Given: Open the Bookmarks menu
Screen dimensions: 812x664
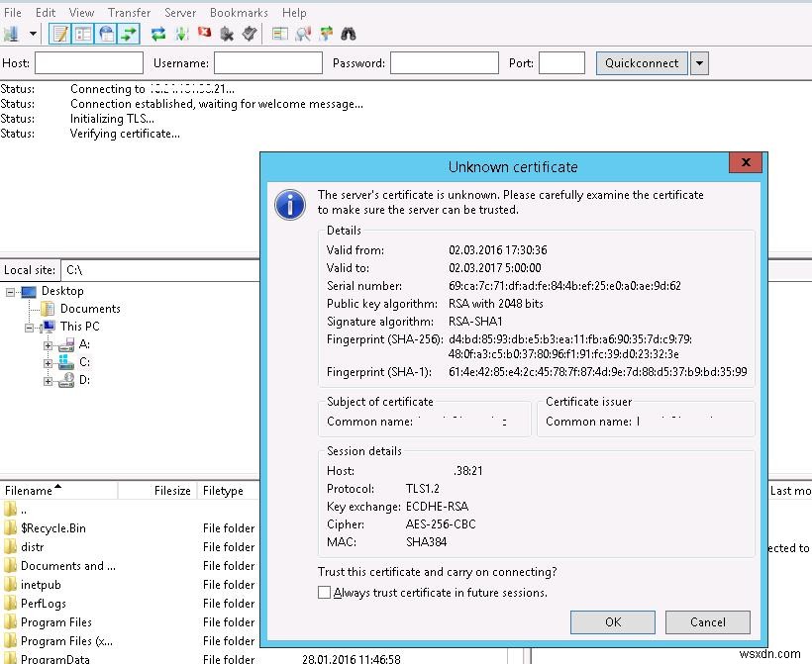Looking at the screenshot, I should click(238, 13).
